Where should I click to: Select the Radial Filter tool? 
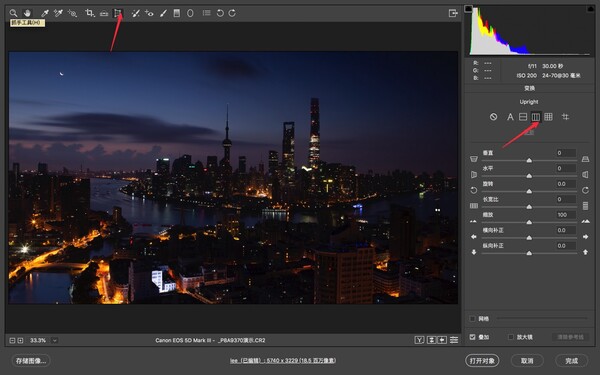190,13
